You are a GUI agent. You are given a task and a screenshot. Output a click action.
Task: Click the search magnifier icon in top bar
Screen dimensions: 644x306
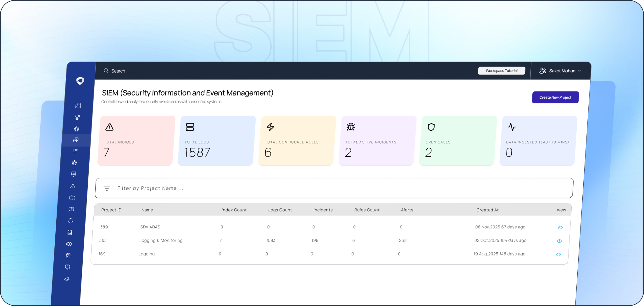[x=106, y=71]
